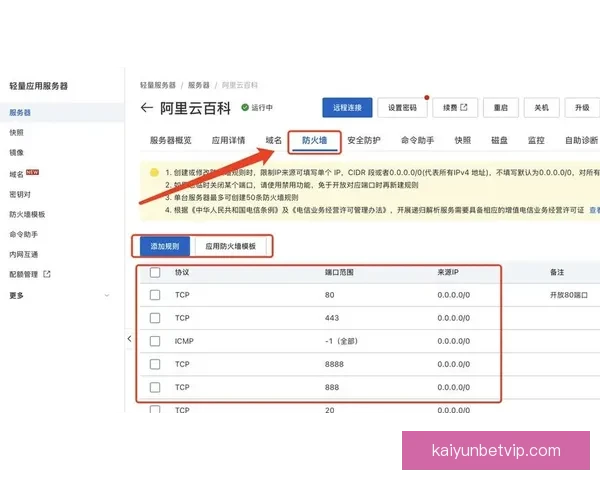Click the 续费 button
The width and height of the screenshot is (600, 480).
(x=455, y=108)
